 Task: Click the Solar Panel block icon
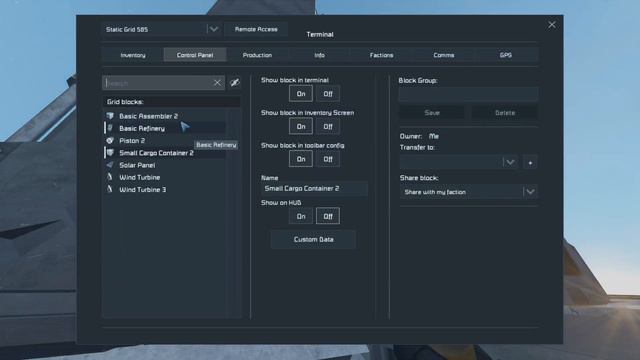pos(110,165)
